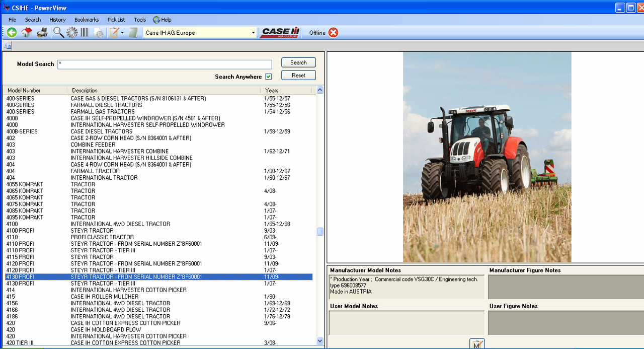Select 400B-SERIES Case Diesel Tractors row

158,131
